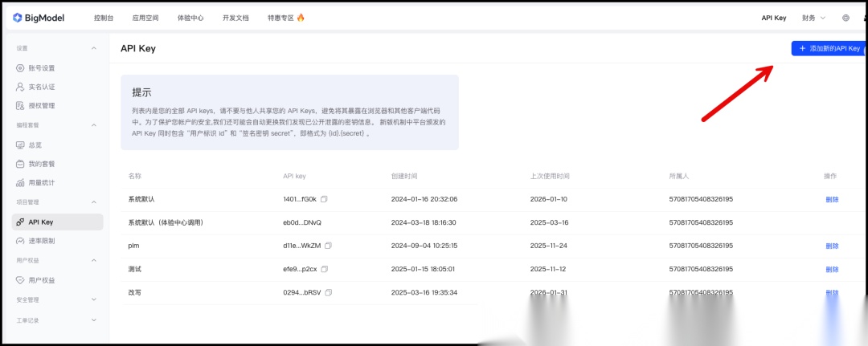The height and width of the screenshot is (346, 868).
Task: Open 我的套餐 in the sidebar
Action: tap(41, 164)
